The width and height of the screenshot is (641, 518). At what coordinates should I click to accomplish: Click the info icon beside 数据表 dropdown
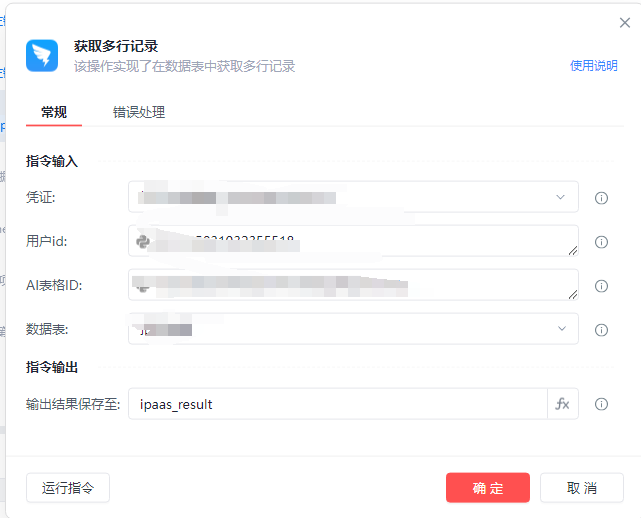click(x=601, y=330)
